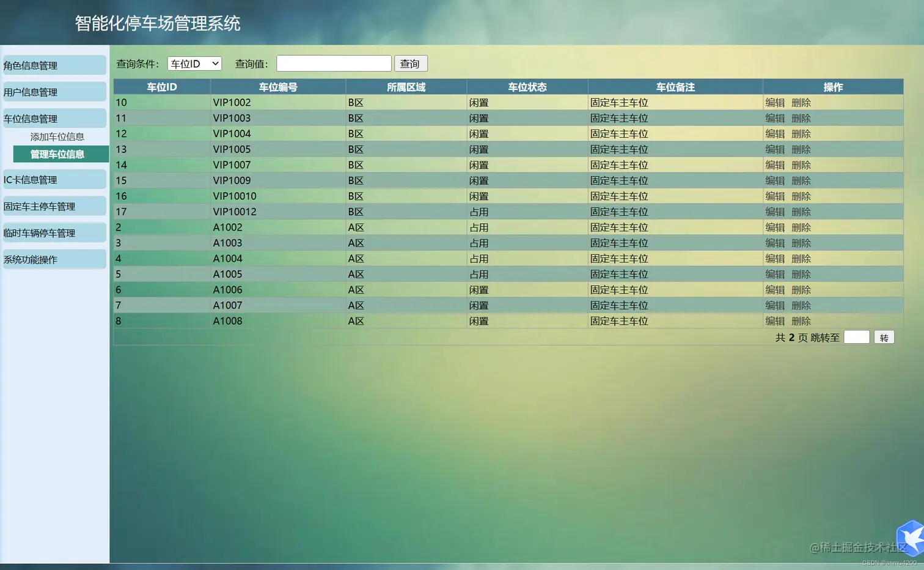
Task: Click the 智能化停车场管理系统 title
Action: pos(158,23)
